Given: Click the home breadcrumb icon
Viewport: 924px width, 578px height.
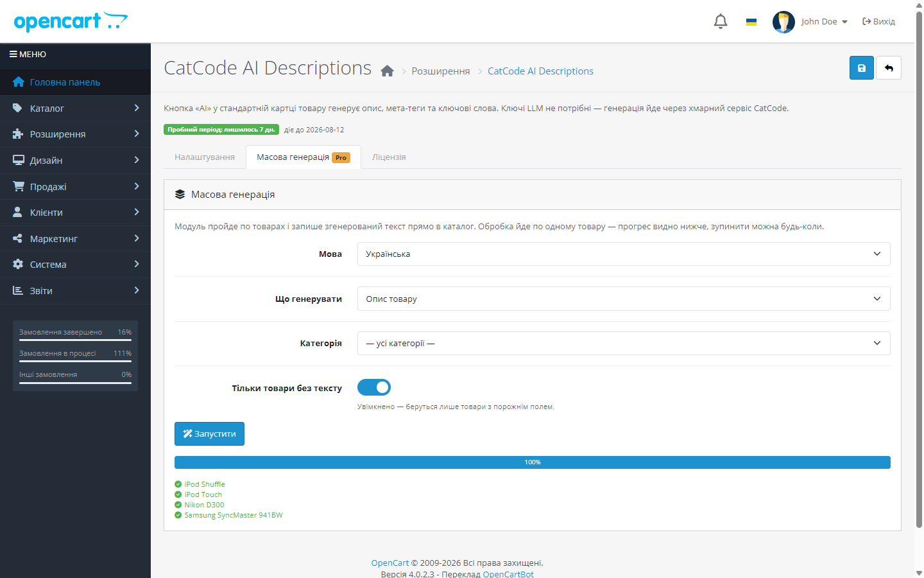Looking at the screenshot, I should (x=387, y=71).
